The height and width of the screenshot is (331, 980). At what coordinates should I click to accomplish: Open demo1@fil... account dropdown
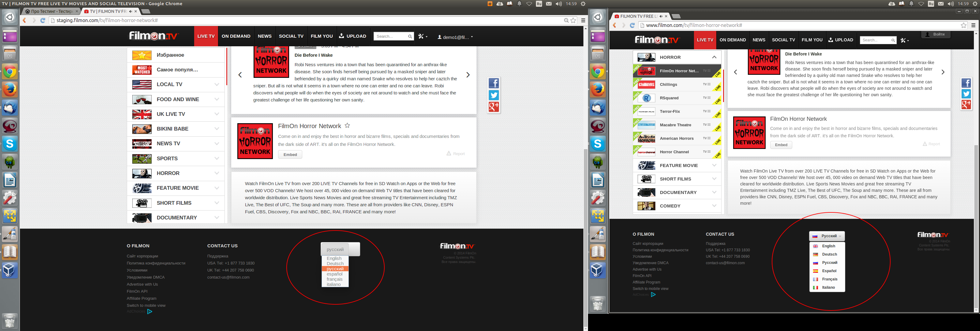point(455,37)
